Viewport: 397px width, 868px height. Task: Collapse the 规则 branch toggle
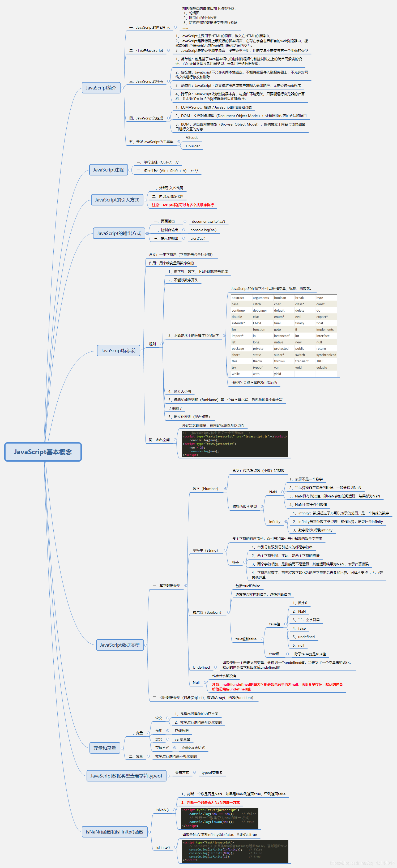pyautogui.click(x=161, y=344)
